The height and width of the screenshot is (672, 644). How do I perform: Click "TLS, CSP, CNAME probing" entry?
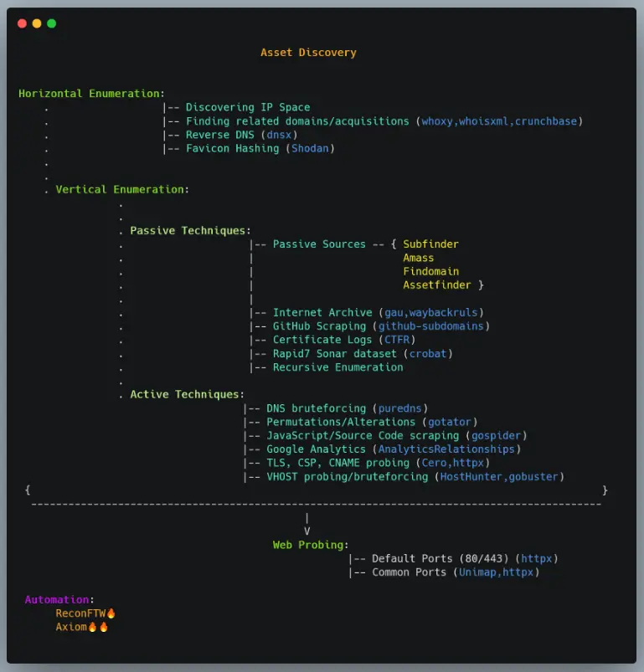[337, 463]
